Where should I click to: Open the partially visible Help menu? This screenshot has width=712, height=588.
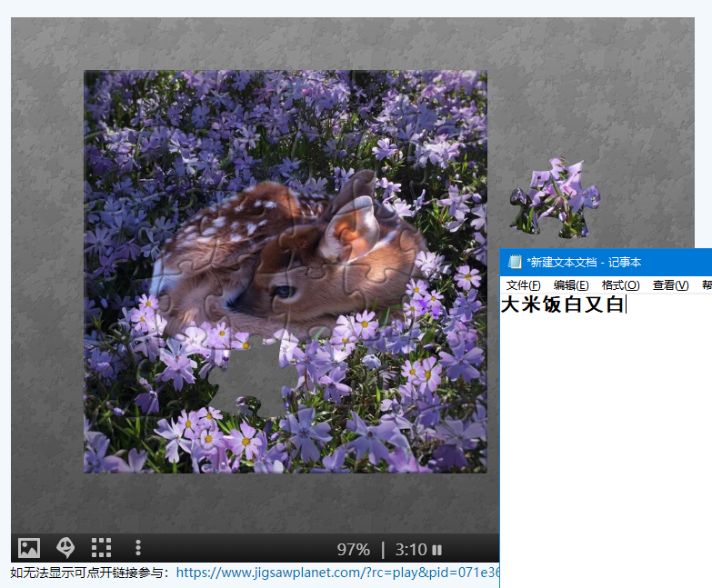tap(706, 285)
